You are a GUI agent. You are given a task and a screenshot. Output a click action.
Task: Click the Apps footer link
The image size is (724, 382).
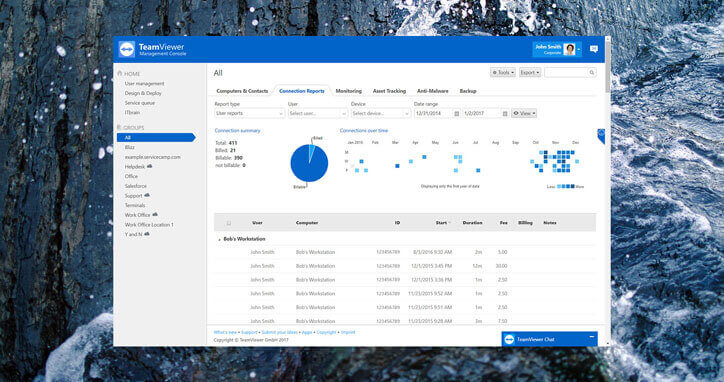[x=307, y=332]
